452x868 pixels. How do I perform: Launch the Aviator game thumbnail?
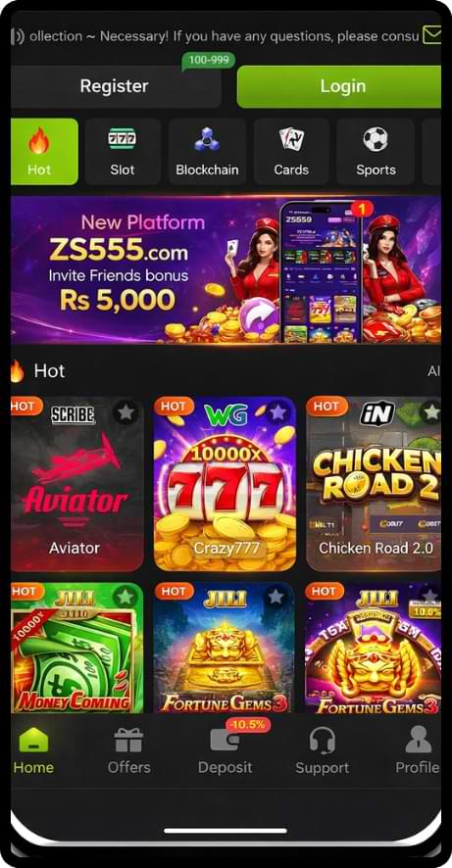[x=77, y=484]
